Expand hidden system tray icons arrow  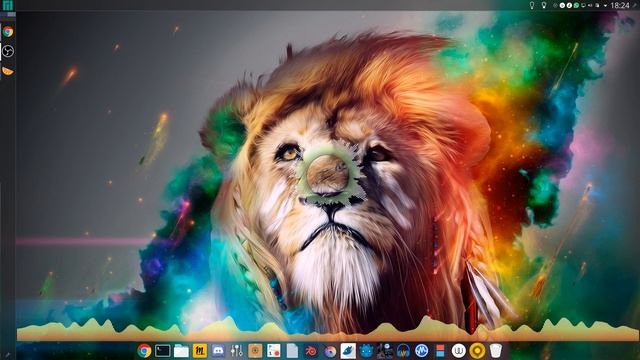[605, 6]
